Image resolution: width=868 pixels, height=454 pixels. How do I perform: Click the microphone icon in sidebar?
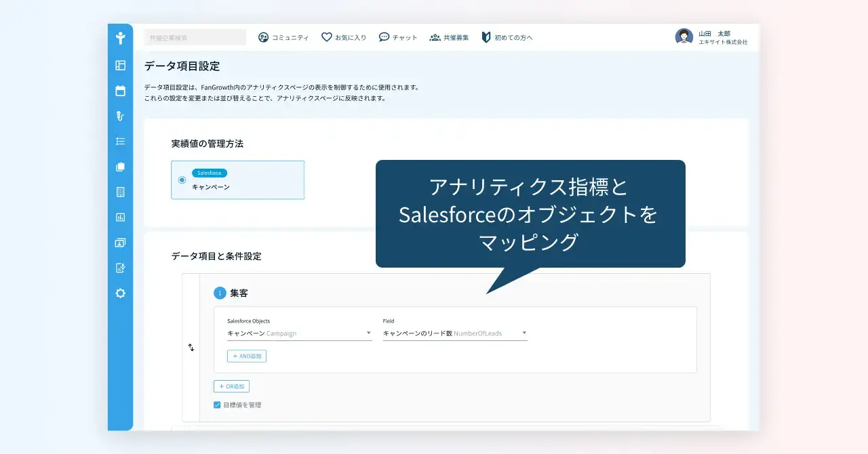coord(121,116)
